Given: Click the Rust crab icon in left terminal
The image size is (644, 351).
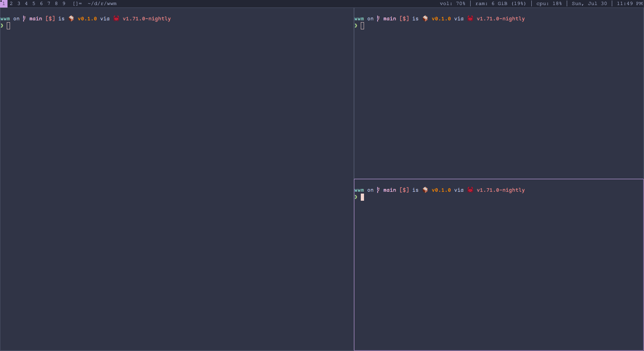Looking at the screenshot, I should tap(116, 19).
